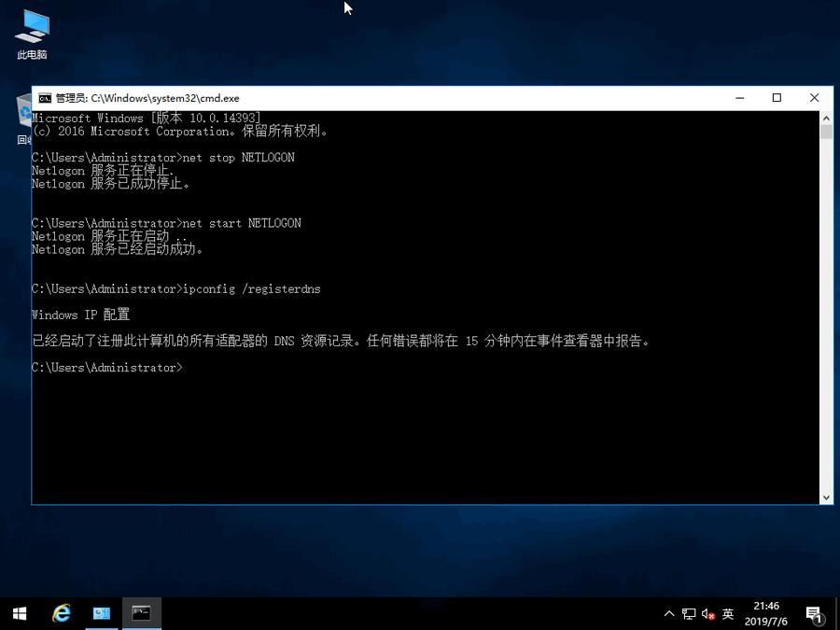The width and height of the screenshot is (840, 630).
Task: Close the Command Prompt window
Action: point(814,98)
